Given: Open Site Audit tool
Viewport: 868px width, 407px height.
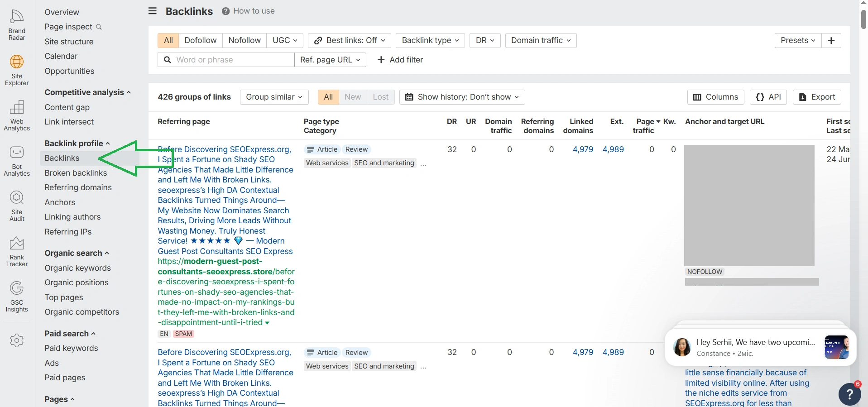Looking at the screenshot, I should [x=17, y=206].
